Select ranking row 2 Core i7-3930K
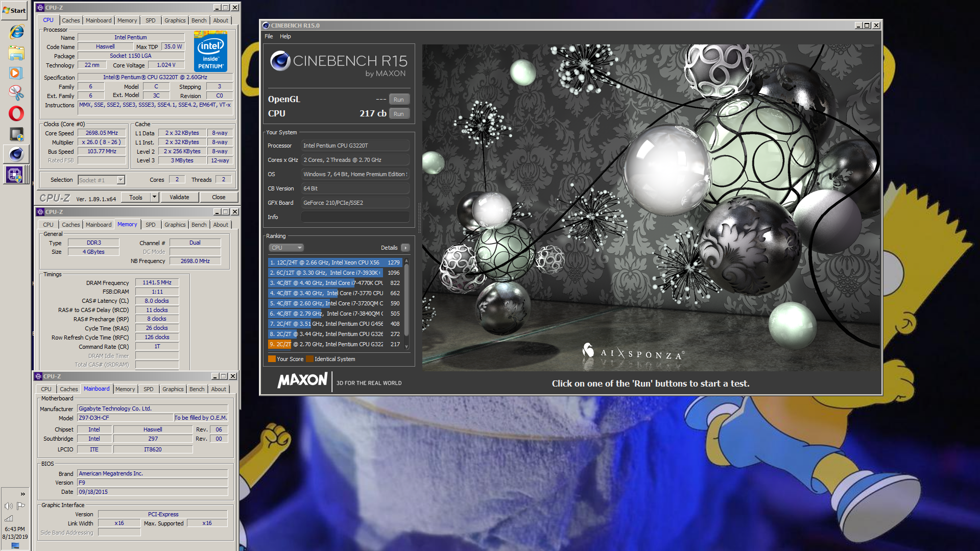The width and height of the screenshot is (980, 551). tap(335, 273)
